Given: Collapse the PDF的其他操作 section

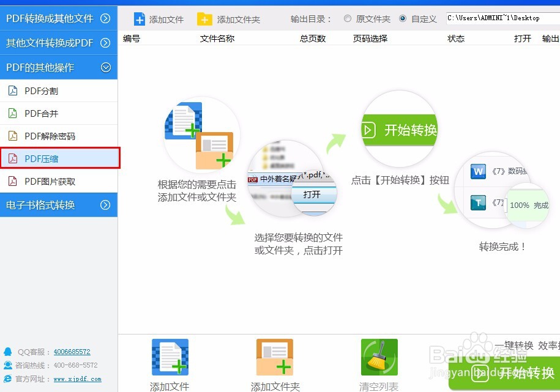Looking at the screenshot, I should [x=59, y=67].
